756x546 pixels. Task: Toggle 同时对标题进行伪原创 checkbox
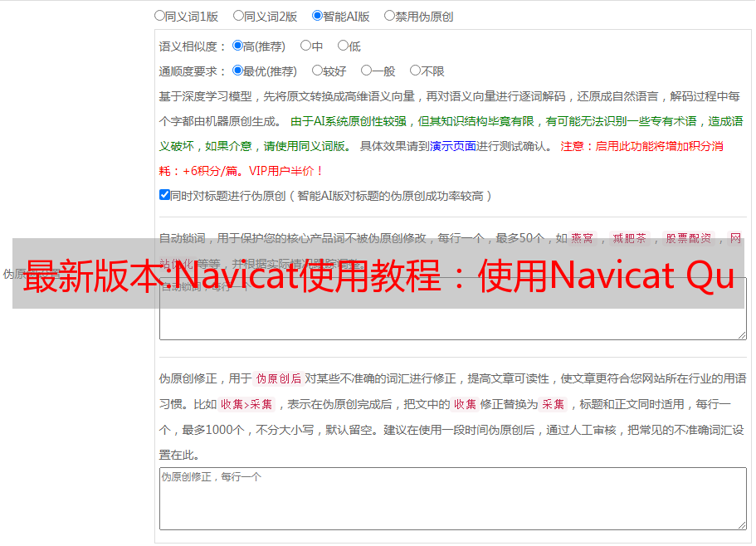point(164,195)
